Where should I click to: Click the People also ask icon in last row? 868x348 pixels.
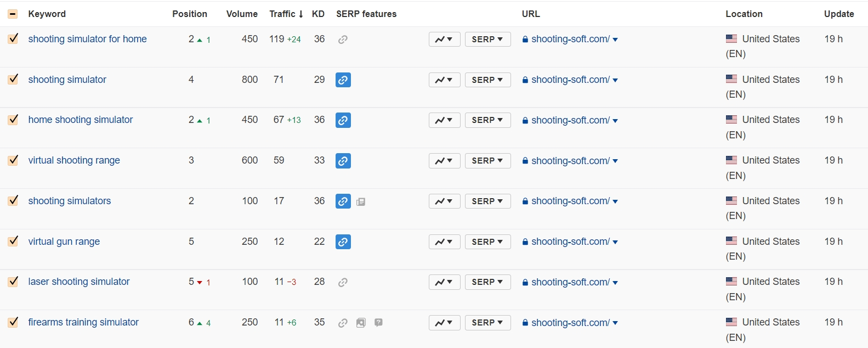(378, 323)
